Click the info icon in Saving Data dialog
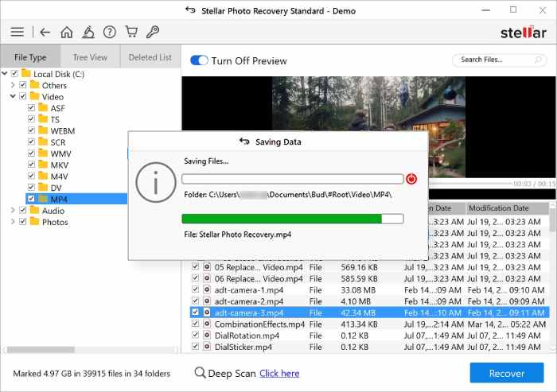This screenshot has height=392, width=557. coord(156,182)
